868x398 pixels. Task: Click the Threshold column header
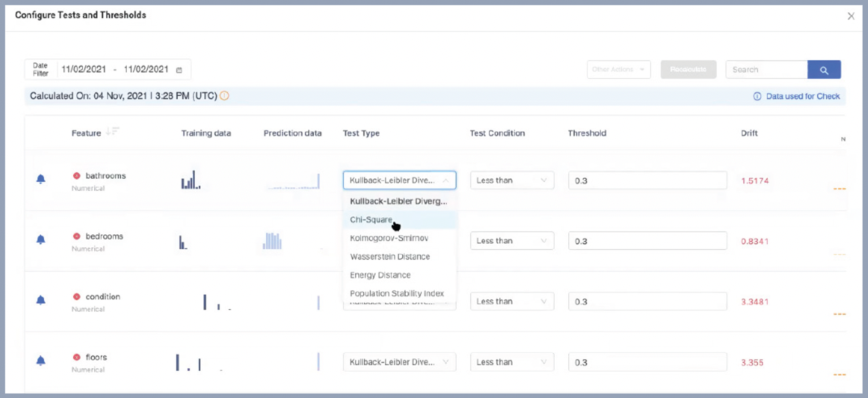point(587,133)
